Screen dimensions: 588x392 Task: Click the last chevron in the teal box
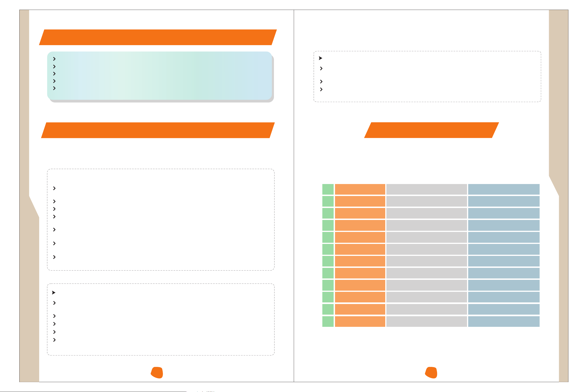coord(55,88)
